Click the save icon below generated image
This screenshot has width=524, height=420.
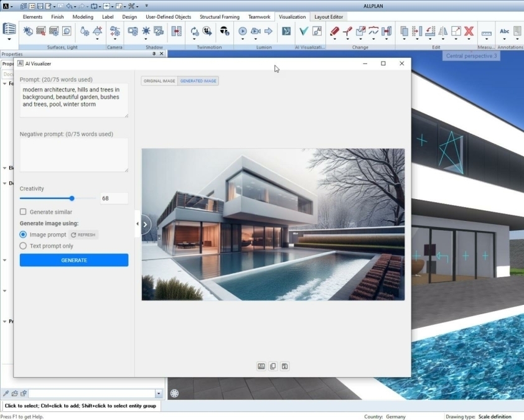(x=284, y=366)
